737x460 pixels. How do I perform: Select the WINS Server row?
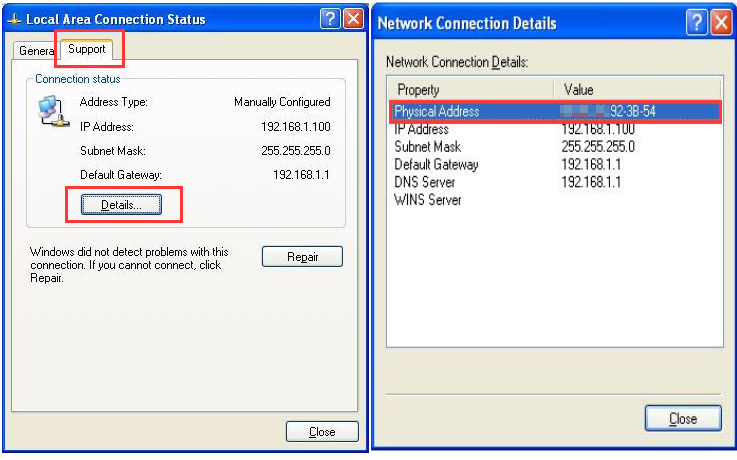click(427, 200)
